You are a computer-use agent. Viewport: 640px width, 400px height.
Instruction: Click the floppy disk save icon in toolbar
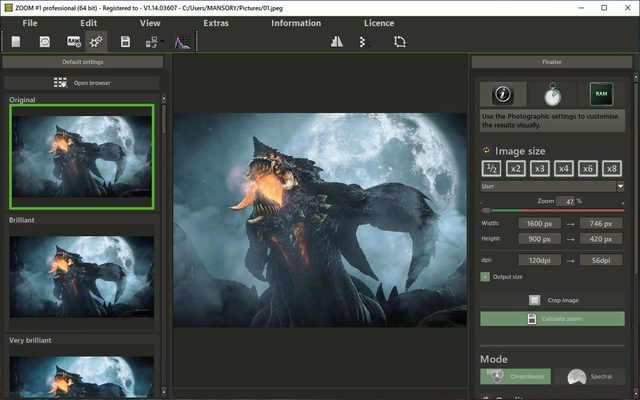[126, 42]
